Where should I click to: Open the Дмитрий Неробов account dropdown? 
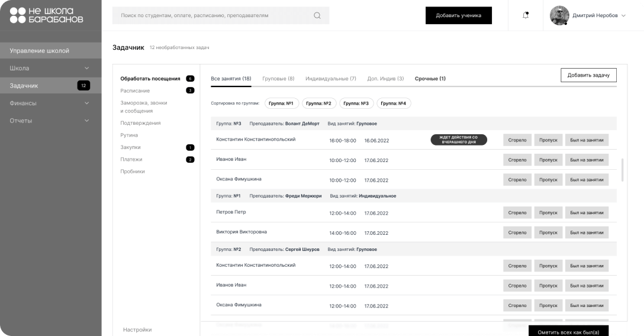[623, 16]
